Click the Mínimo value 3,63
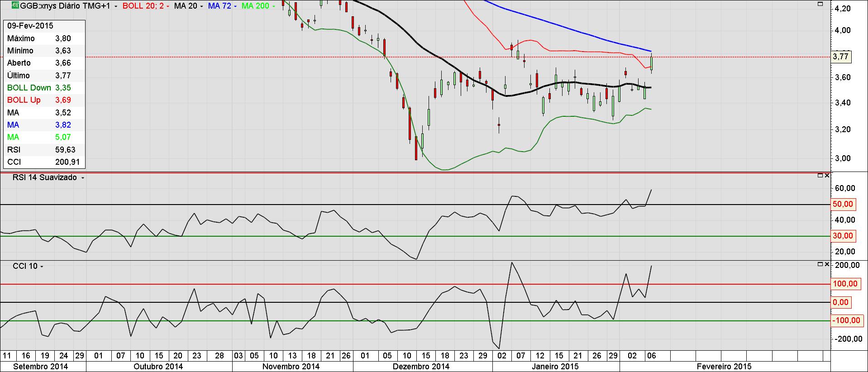The height and width of the screenshot is (372, 868). [63, 51]
